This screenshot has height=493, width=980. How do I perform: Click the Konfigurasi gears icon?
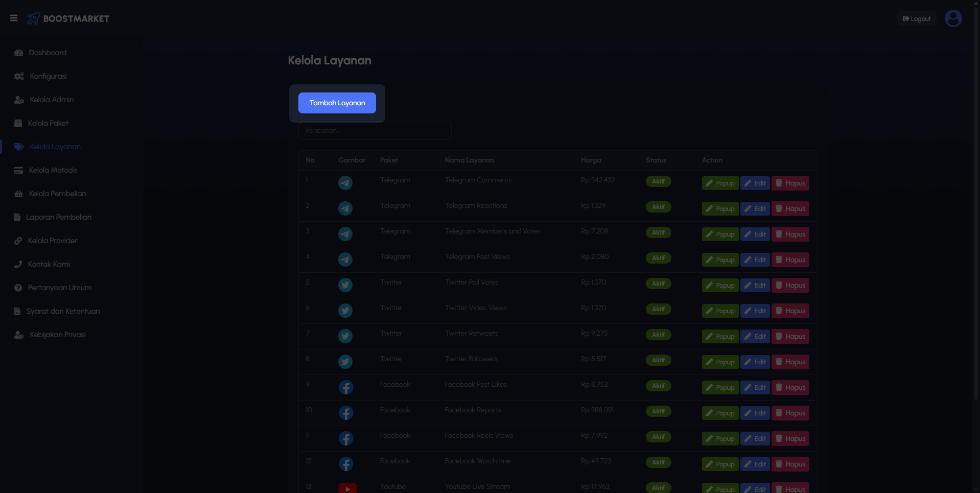pyautogui.click(x=19, y=76)
